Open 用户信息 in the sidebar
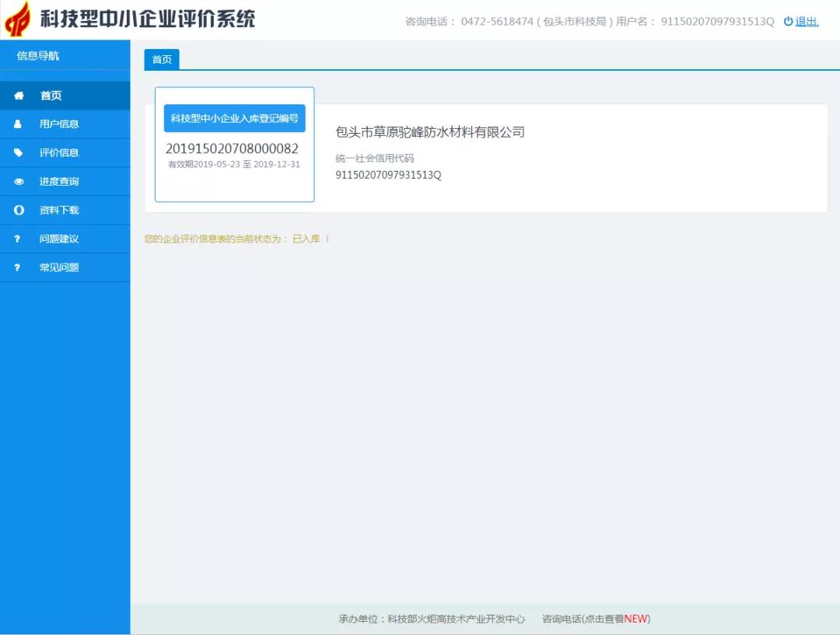This screenshot has width=840, height=635. (65, 124)
